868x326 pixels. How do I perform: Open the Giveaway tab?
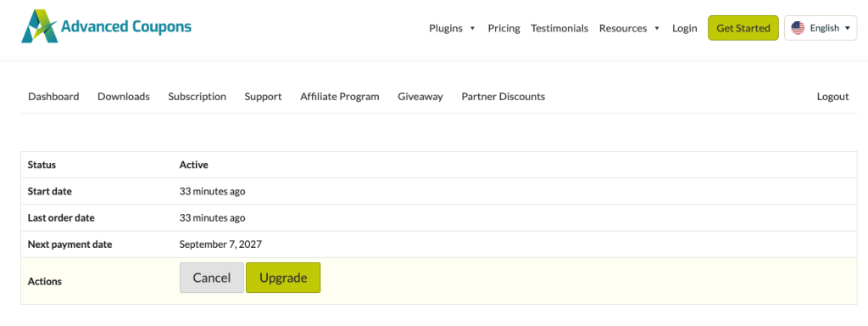click(420, 97)
